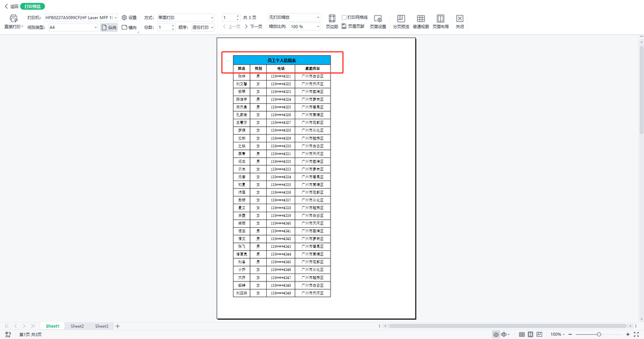Click the 份数 (copies) number field
The image size is (644, 339).
164,27
